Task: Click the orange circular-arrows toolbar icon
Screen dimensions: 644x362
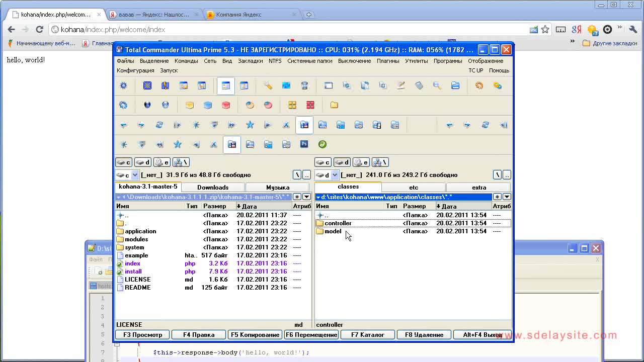Action: click(x=479, y=86)
